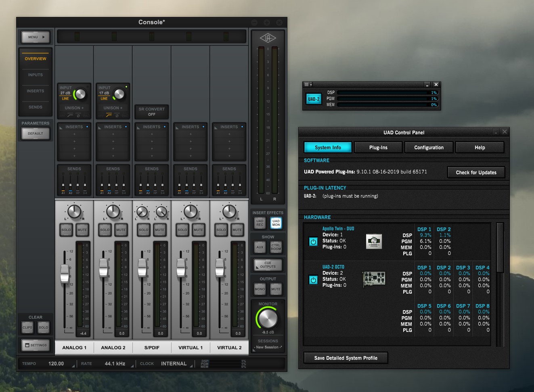Toggle Mono on the monitor output
This screenshot has width=534, height=392.
pos(260,289)
